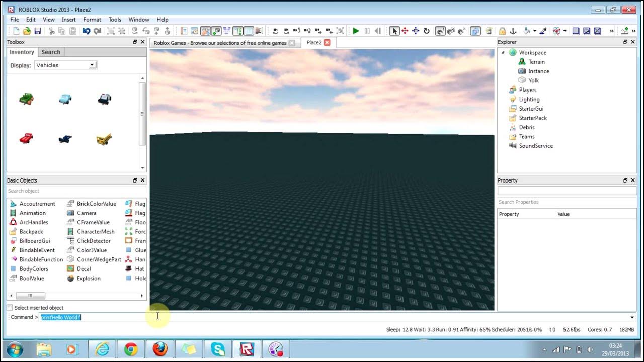The image size is (644, 362).
Task: Click the Anchor tool icon
Action: click(x=513, y=31)
